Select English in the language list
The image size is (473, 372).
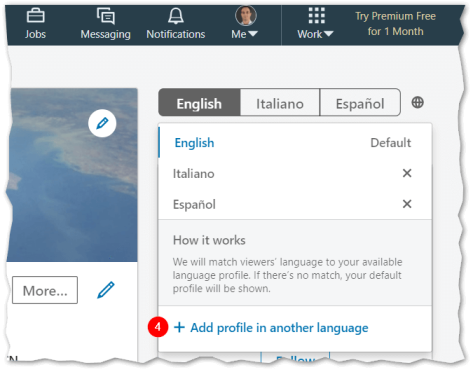click(295, 143)
